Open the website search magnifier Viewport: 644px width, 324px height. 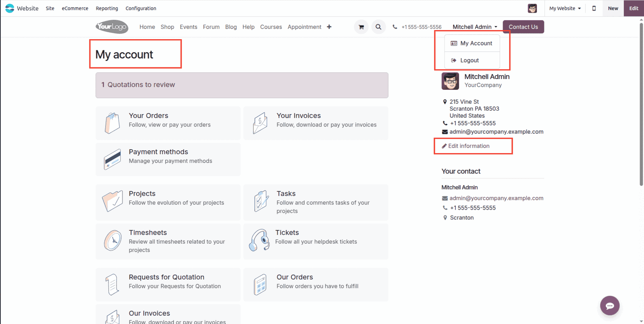coord(378,27)
